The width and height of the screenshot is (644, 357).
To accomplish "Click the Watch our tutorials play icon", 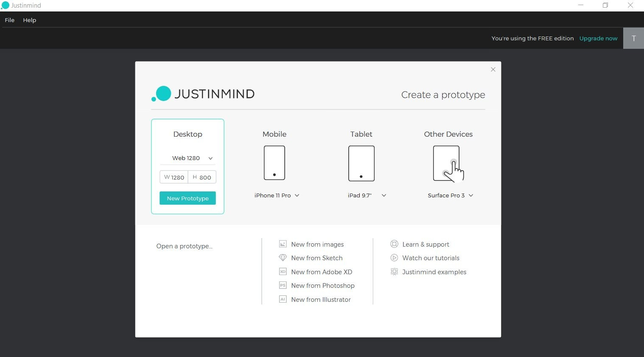I will tap(394, 258).
